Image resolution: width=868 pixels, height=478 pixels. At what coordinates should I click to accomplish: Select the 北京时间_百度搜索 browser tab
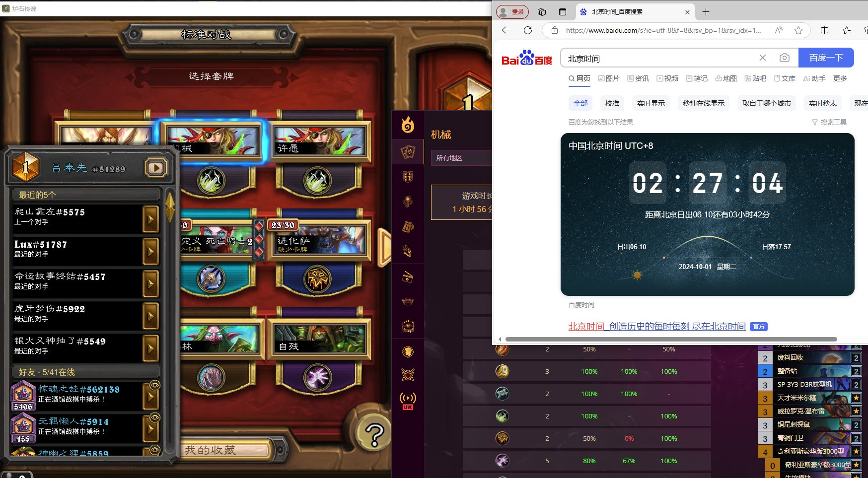click(x=635, y=12)
